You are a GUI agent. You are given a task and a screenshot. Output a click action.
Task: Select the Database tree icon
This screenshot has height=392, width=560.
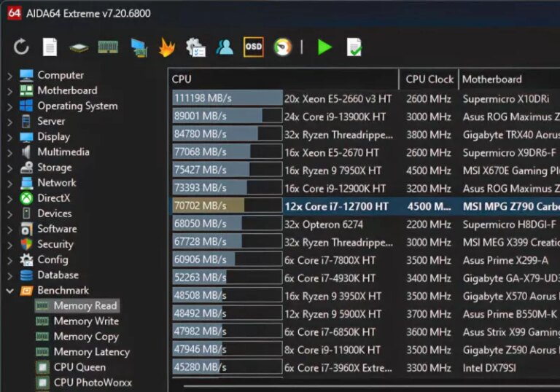(26, 275)
